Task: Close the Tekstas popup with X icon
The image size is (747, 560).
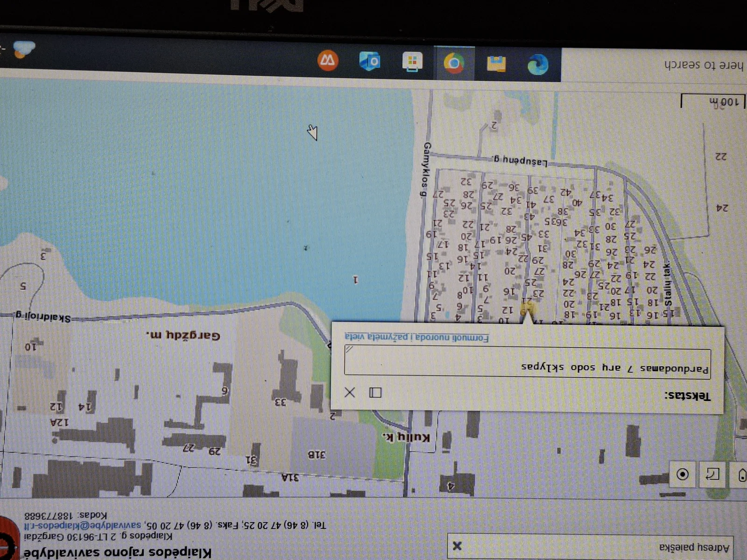Action: pos(349,392)
